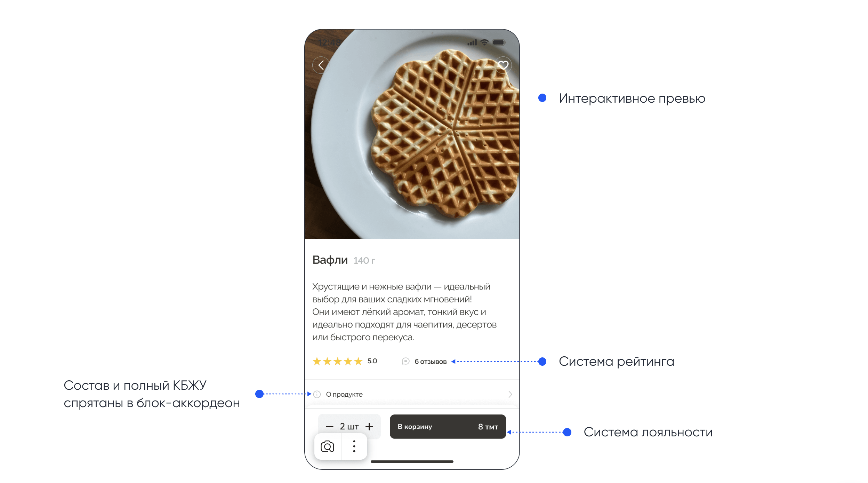The width and height of the screenshot is (868, 483).
Task: Click the Wi-Fi status icon
Action: tap(484, 42)
